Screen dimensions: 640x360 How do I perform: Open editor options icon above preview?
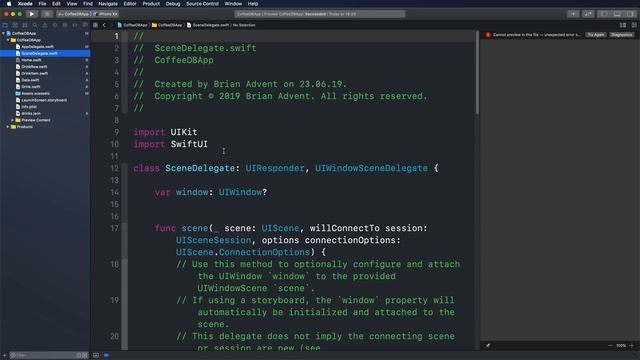623,25
